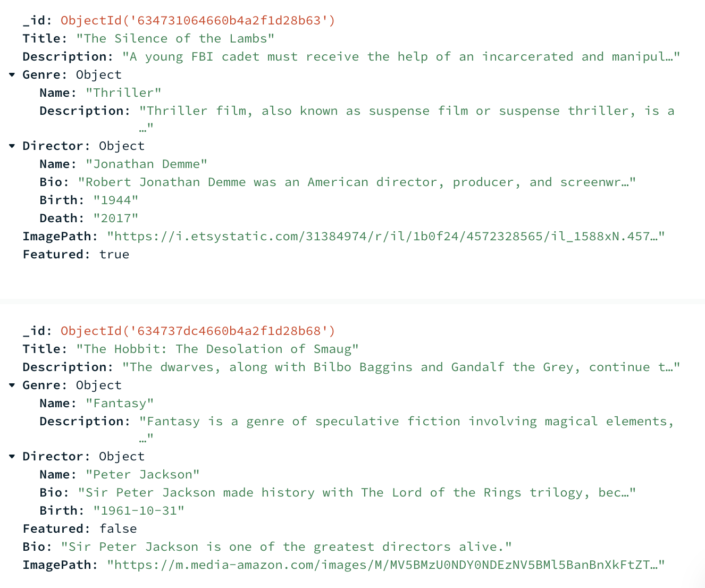Click "The Silence of the Lambs" title value
The image size is (705, 588).
(175, 39)
